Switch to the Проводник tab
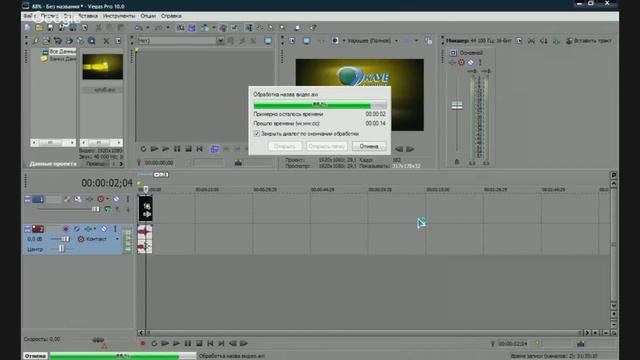Viewport: 640px width, 360px height. 97,164
